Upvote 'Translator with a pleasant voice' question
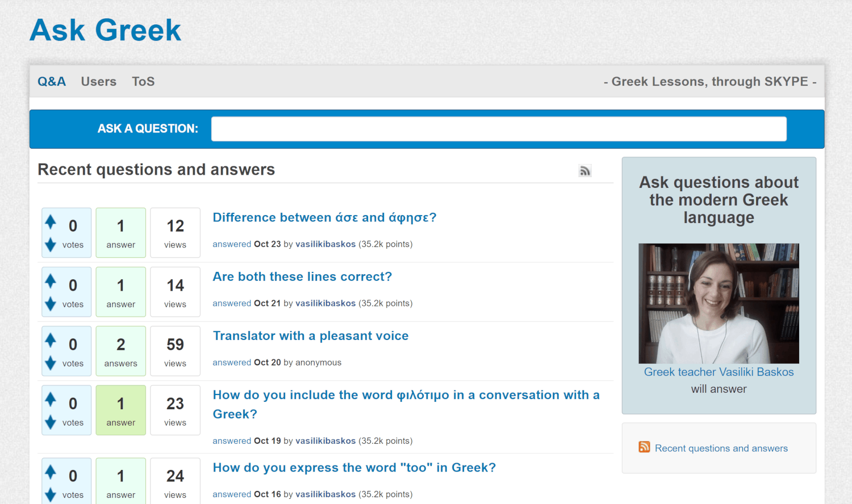This screenshot has height=504, width=852. tap(51, 340)
